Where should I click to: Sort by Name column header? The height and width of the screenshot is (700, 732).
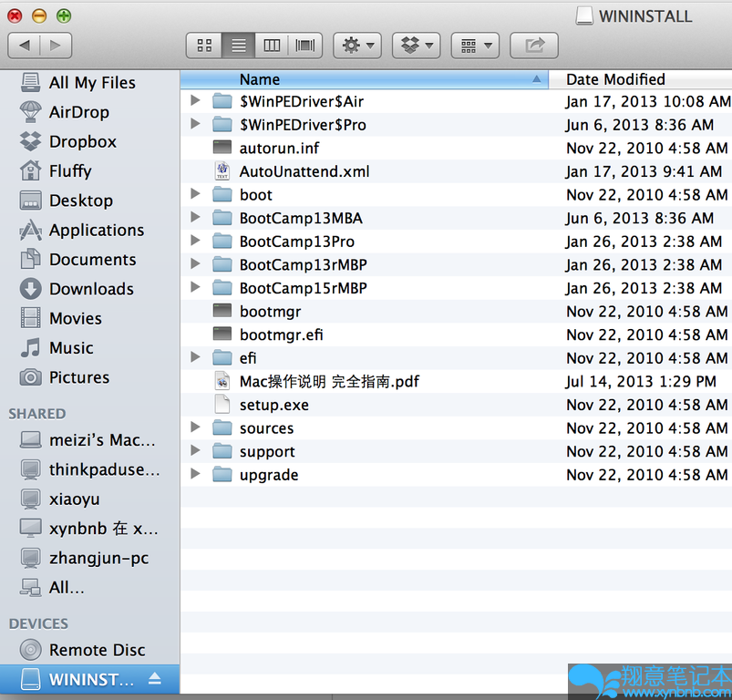click(x=364, y=79)
